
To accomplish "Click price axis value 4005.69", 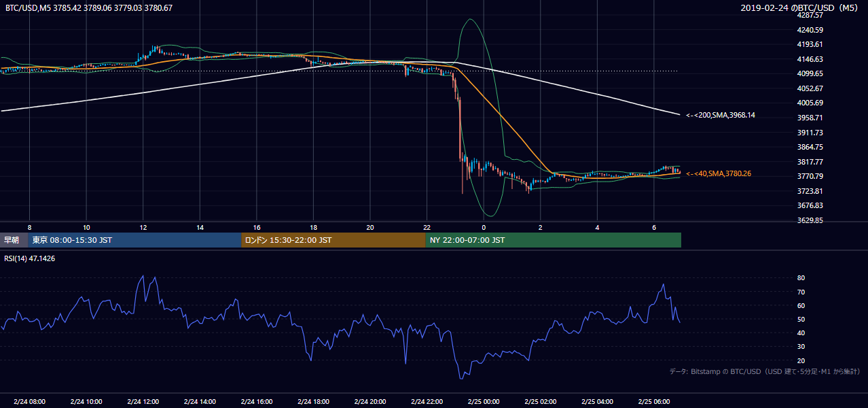I will tap(810, 103).
